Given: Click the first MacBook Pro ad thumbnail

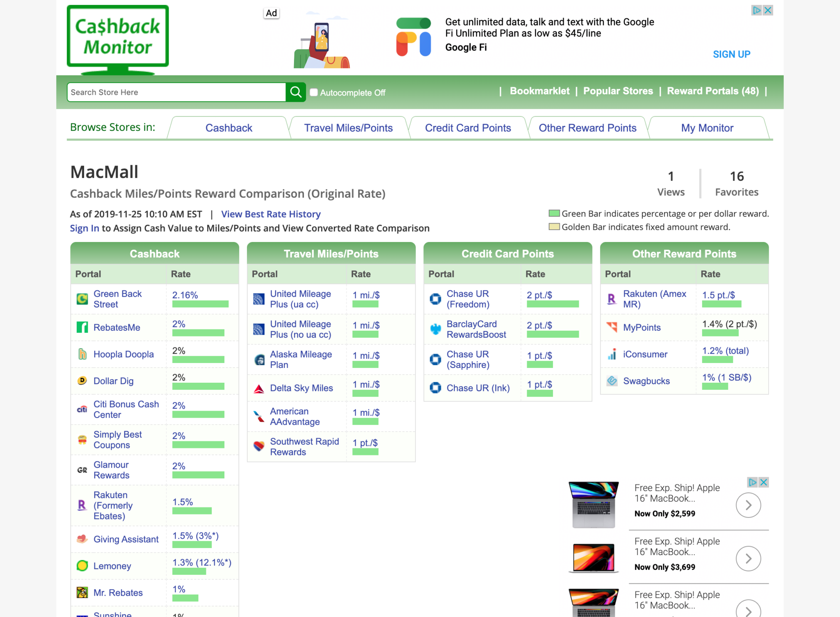Looking at the screenshot, I should coord(593,505).
